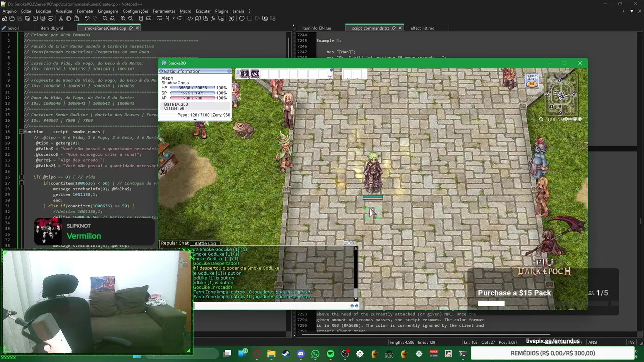Image resolution: width=644 pixels, height=362 pixels.
Task: Open the Configurações menu
Action: [135, 11]
